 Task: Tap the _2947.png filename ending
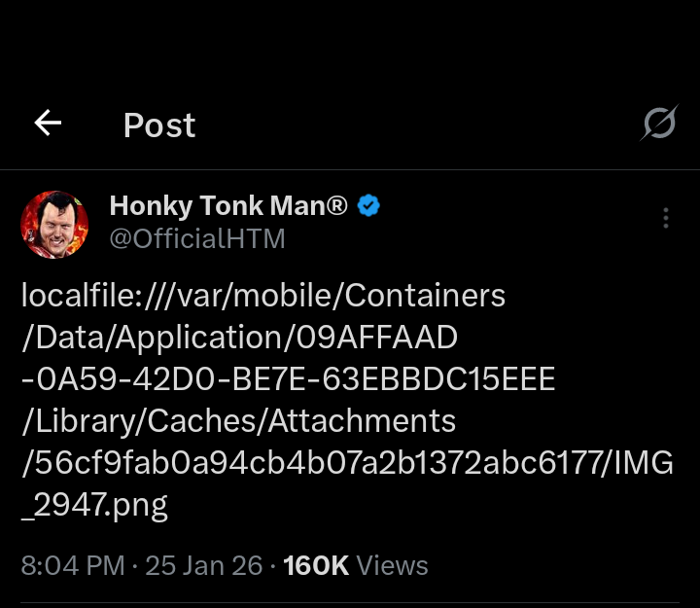coord(94,505)
